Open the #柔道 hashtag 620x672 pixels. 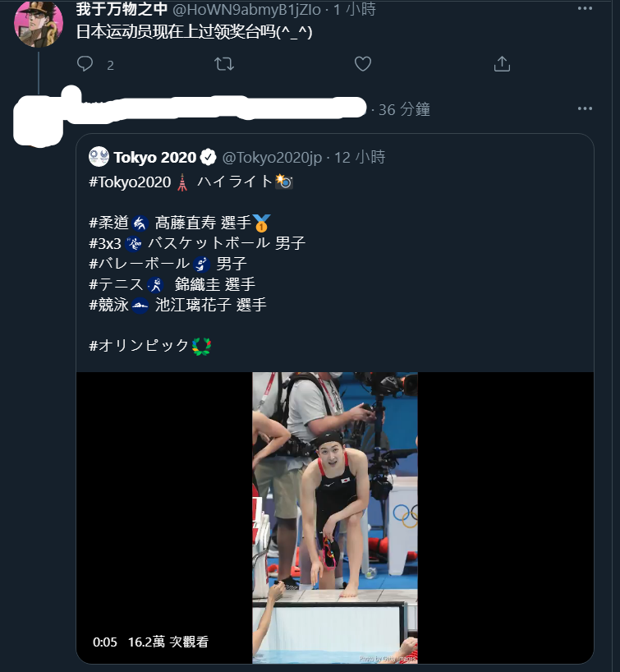pos(109,223)
